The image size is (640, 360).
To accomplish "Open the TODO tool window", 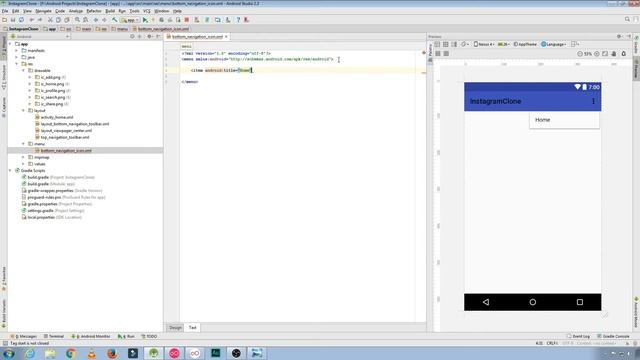I will tap(149, 336).
